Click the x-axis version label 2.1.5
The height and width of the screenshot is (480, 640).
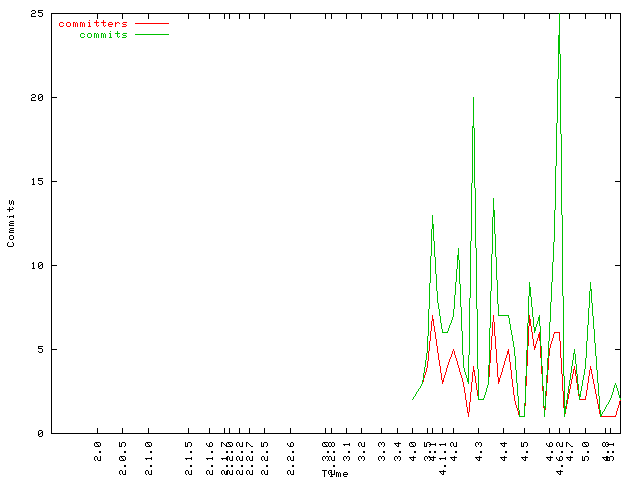tap(189, 453)
